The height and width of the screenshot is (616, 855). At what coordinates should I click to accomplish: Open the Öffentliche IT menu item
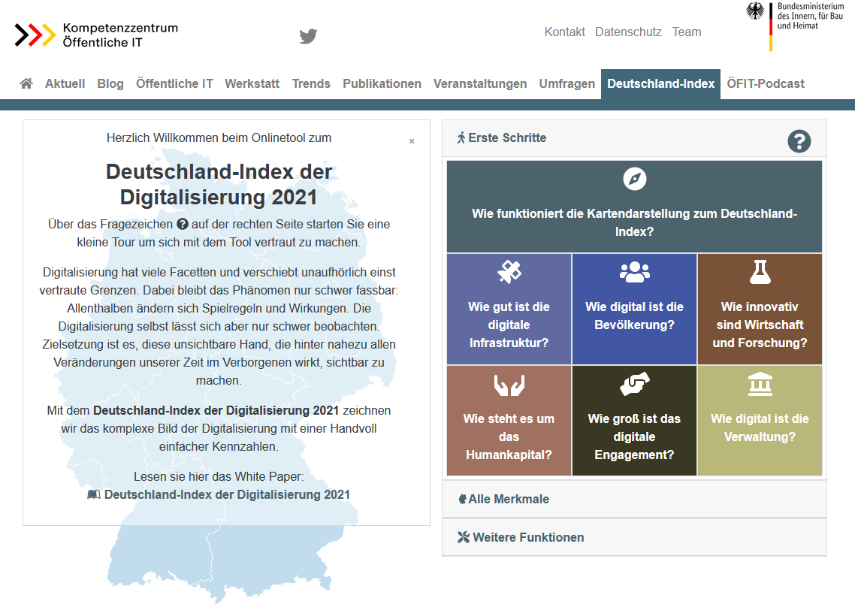click(x=174, y=83)
